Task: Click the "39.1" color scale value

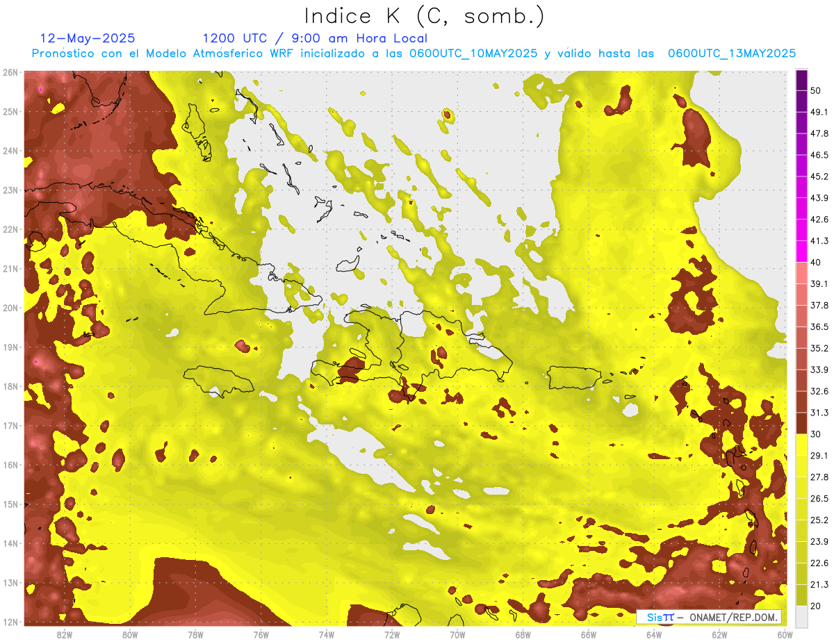Action: pos(819,283)
